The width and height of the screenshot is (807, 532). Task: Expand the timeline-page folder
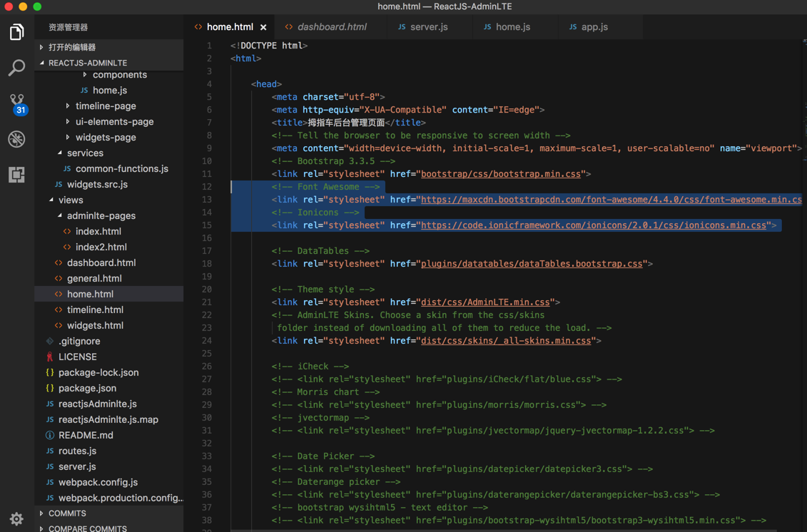(x=68, y=106)
